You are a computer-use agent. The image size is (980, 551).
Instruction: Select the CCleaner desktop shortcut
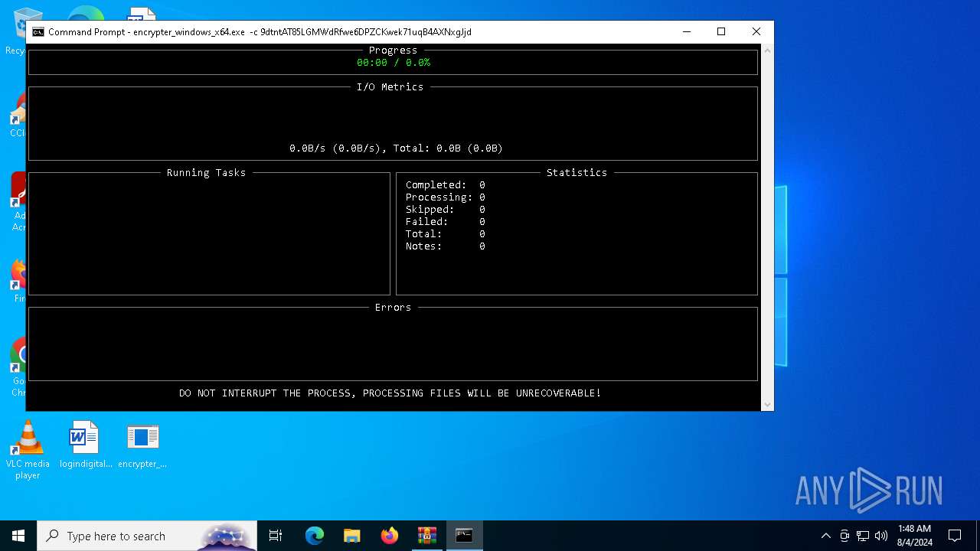[17, 116]
